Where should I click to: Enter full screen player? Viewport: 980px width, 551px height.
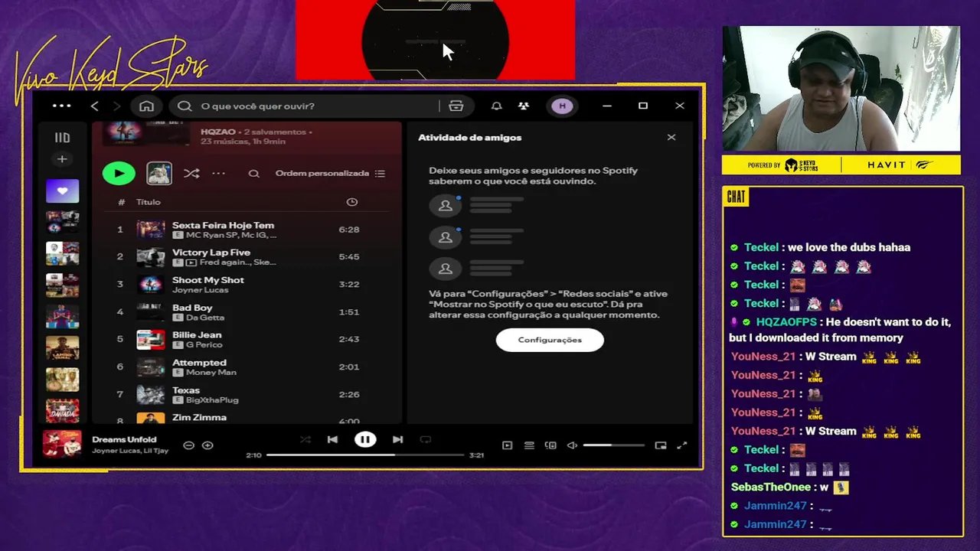(x=682, y=445)
